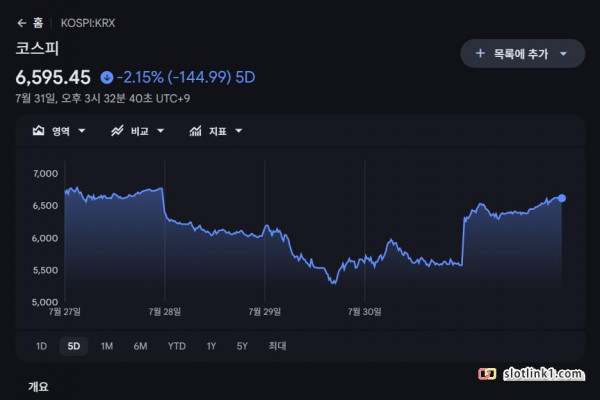Image resolution: width=600 pixels, height=400 pixels.
Task: Click the plus icon in 목록에 추가
Action: [480, 53]
